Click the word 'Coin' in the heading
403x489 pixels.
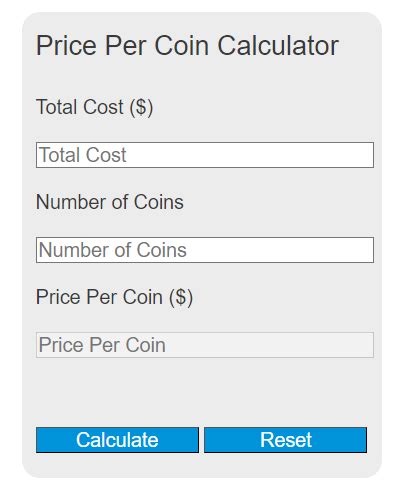pyautogui.click(x=182, y=46)
